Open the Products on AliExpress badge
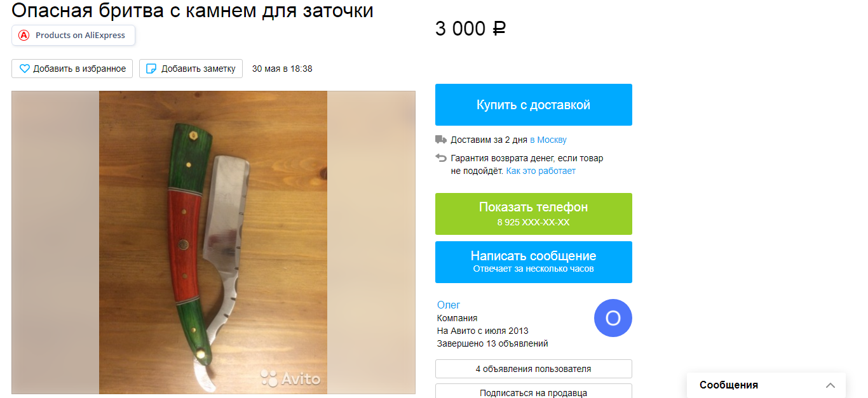Viewport: 868px width, 398px height. [x=74, y=36]
